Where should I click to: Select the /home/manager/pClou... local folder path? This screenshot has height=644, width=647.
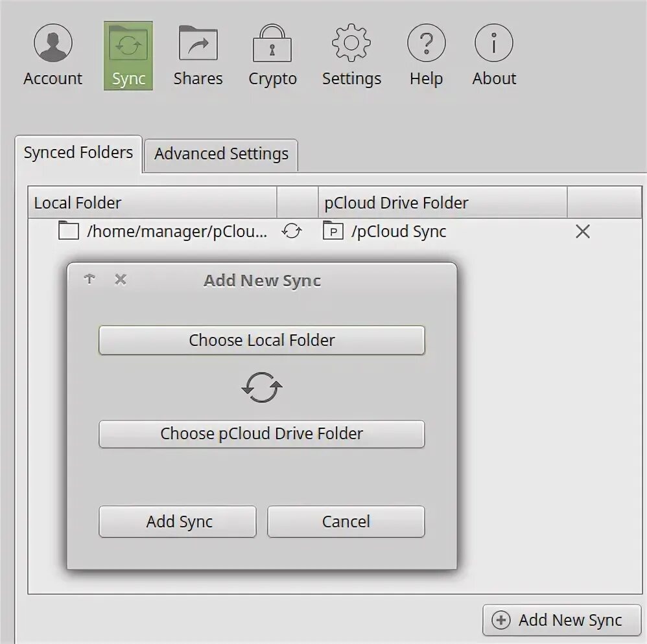pos(177,232)
